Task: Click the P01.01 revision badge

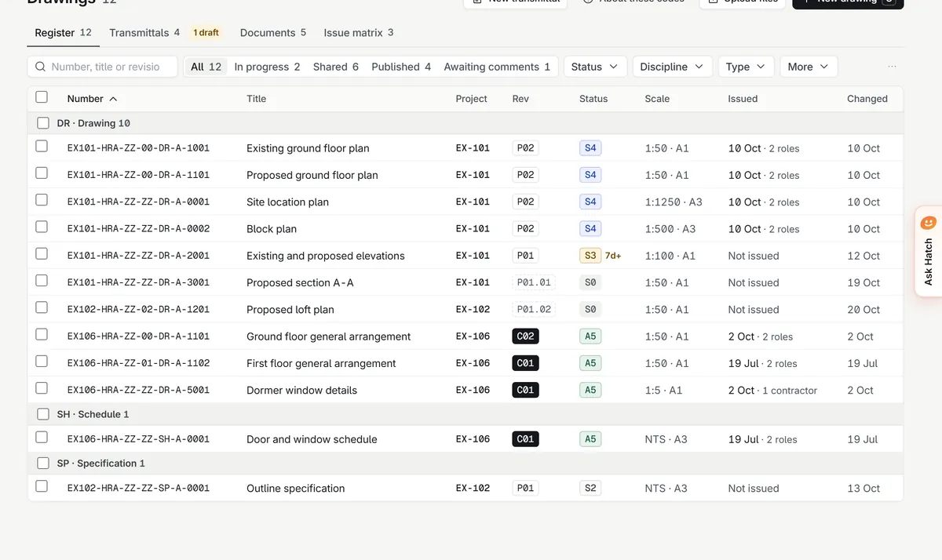Action: [x=534, y=282]
